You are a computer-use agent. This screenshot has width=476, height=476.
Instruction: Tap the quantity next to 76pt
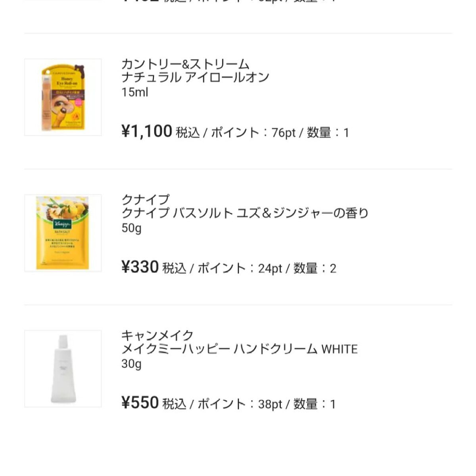tap(328, 132)
